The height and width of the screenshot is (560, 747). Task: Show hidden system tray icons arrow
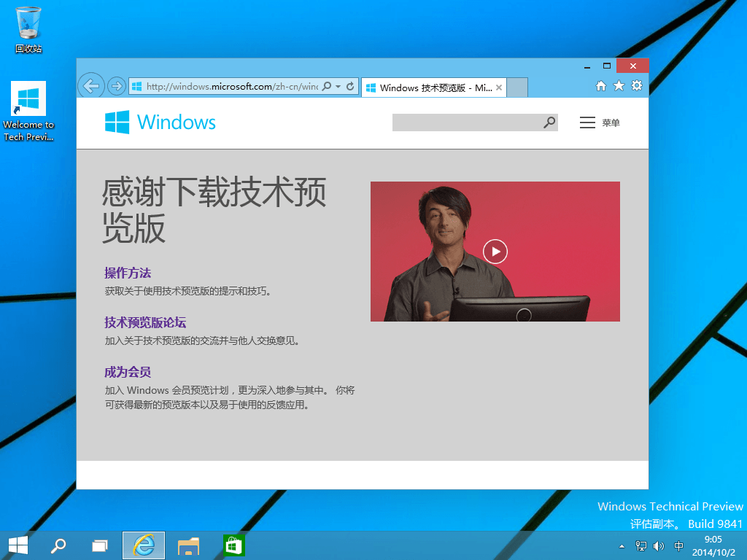pos(622,545)
